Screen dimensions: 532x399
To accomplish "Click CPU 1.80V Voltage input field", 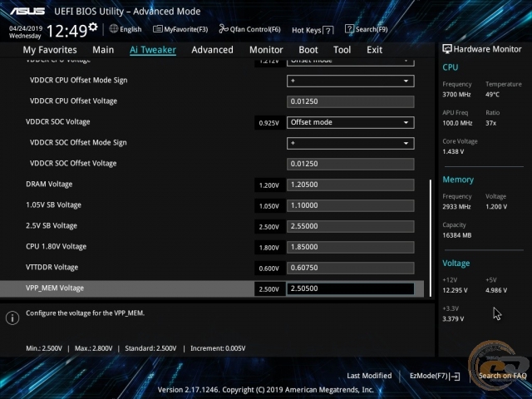I will point(351,247).
